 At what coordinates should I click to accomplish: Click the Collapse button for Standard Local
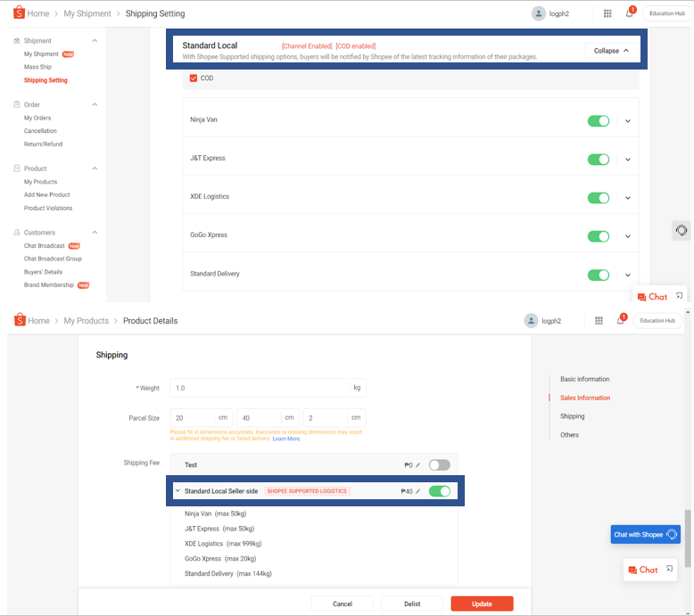tap(611, 51)
